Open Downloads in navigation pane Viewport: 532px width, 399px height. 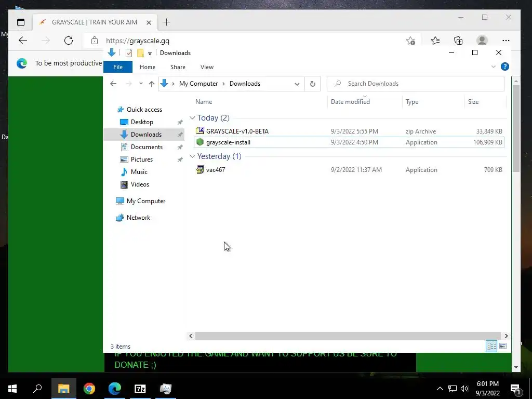(x=146, y=135)
